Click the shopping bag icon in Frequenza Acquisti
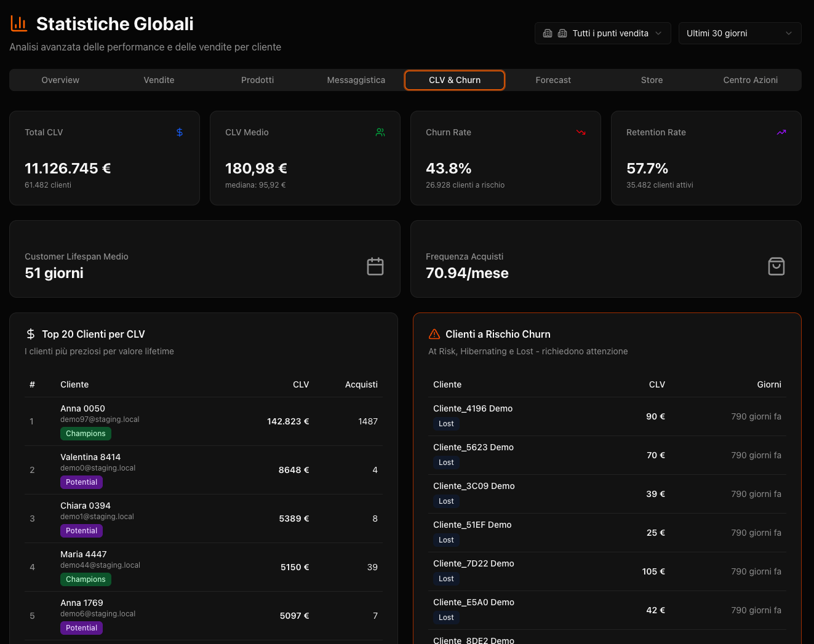 pos(776,266)
